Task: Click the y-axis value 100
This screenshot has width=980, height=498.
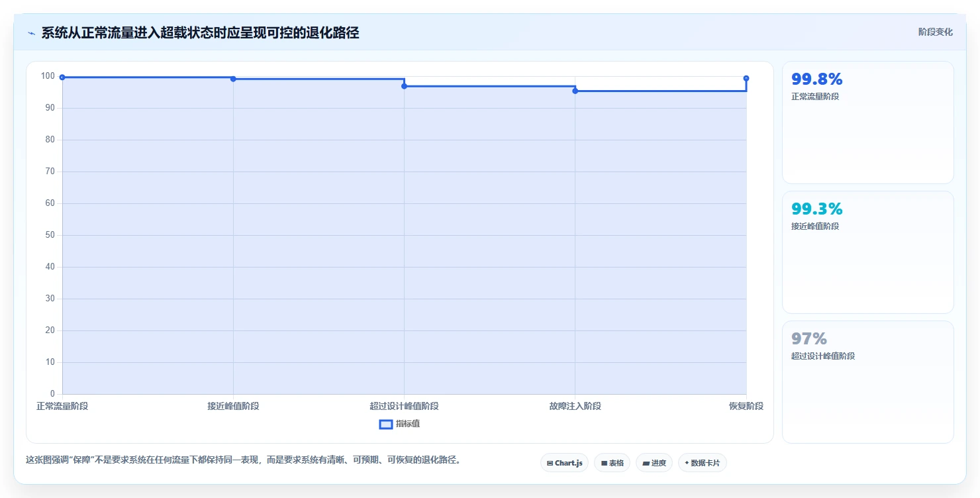Action: click(48, 76)
